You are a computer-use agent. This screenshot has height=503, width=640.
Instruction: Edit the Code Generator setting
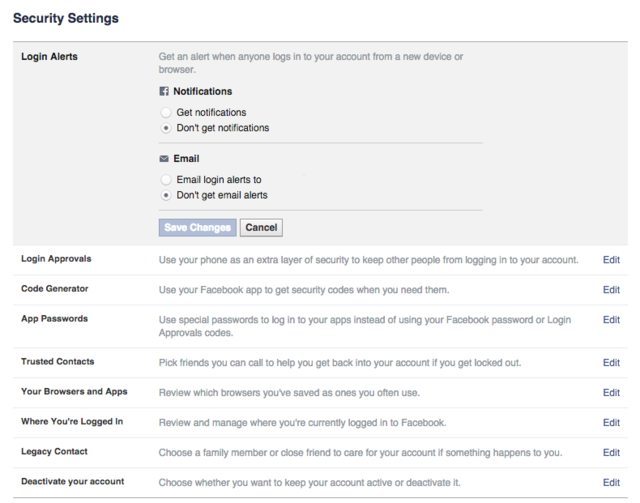pos(611,290)
